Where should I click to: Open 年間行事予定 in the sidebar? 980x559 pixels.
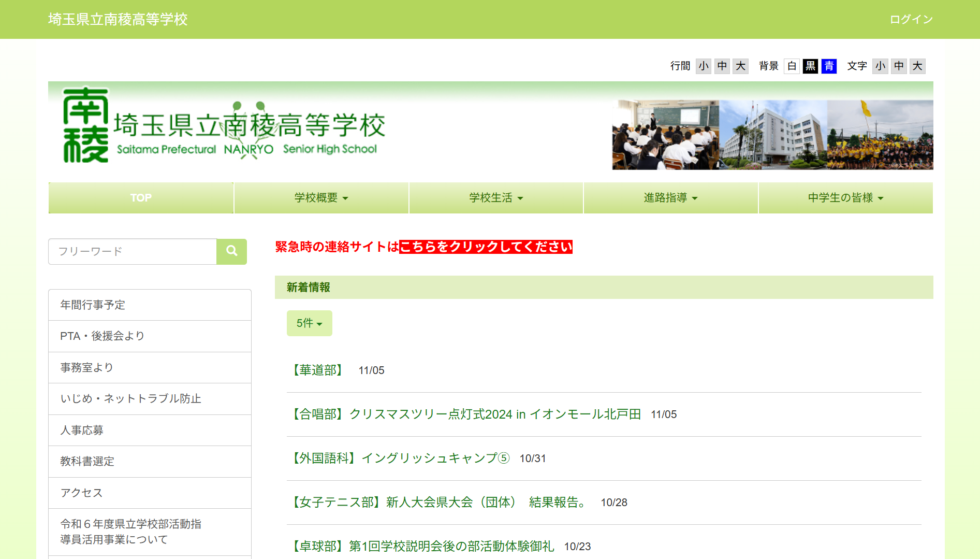click(150, 305)
